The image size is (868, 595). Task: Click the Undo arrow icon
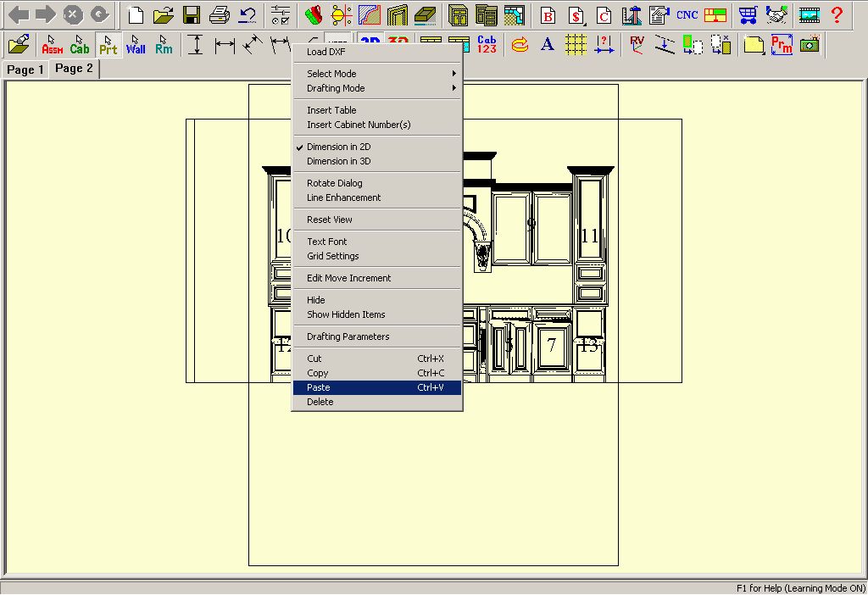(247, 15)
